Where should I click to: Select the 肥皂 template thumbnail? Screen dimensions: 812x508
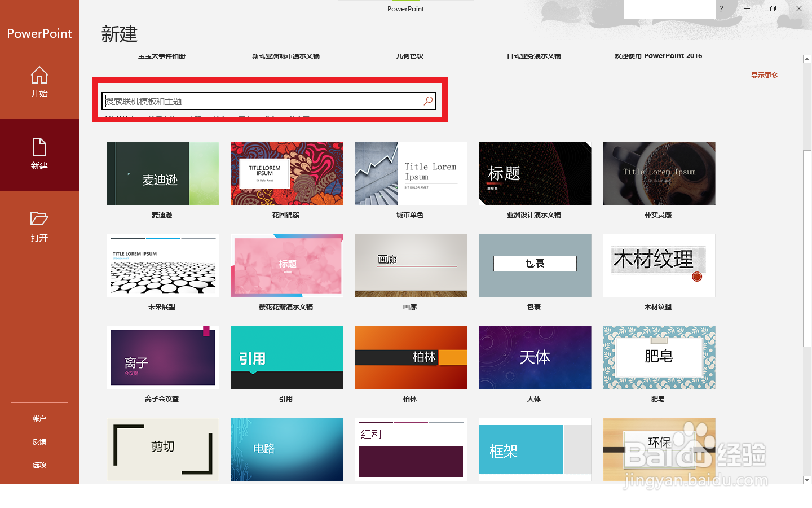(x=659, y=357)
